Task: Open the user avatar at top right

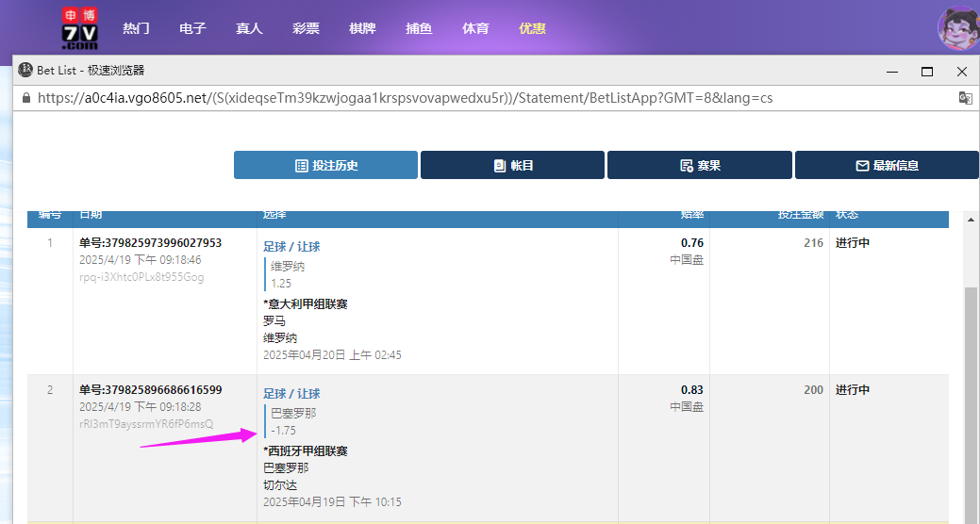Action: tap(957, 28)
